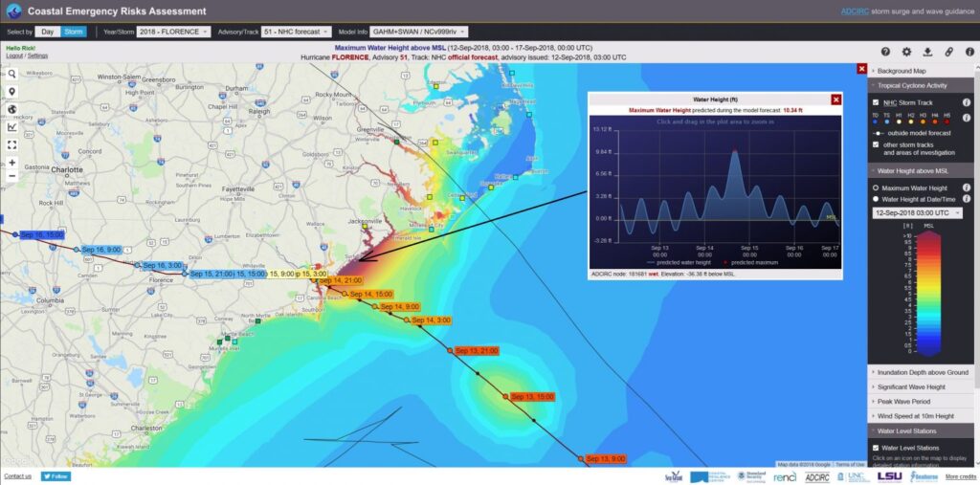Show info for storm category legend
This screenshot has height=485, width=980.
[x=967, y=118]
